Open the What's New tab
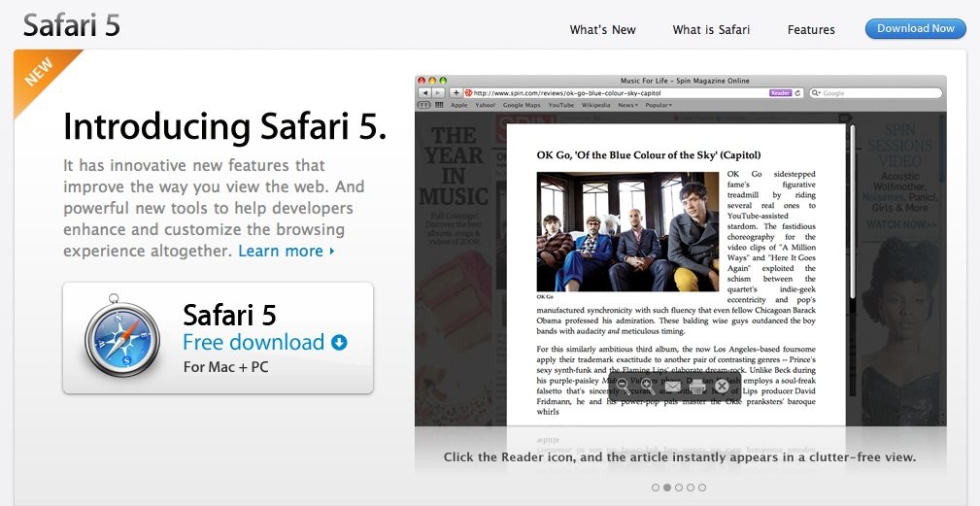Image resolution: width=980 pixels, height=506 pixels. 602,29
